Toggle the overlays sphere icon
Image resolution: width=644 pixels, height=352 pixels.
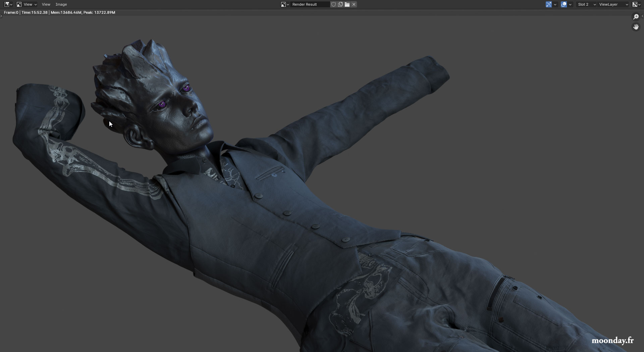[x=564, y=4]
